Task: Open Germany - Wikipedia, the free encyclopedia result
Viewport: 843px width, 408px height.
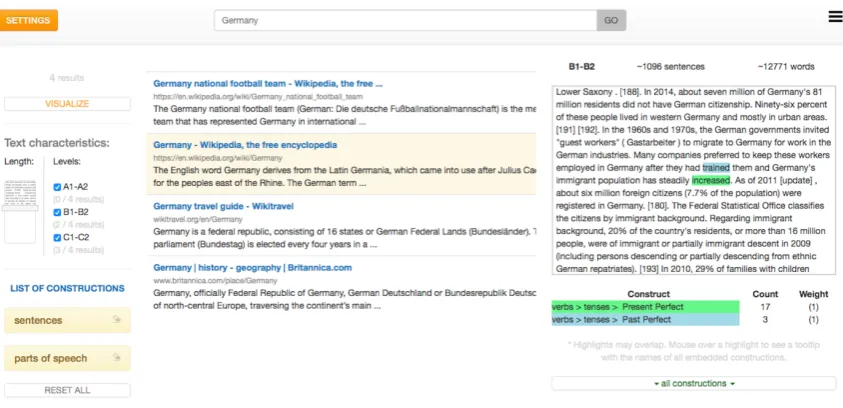Action: pyautogui.click(x=245, y=145)
